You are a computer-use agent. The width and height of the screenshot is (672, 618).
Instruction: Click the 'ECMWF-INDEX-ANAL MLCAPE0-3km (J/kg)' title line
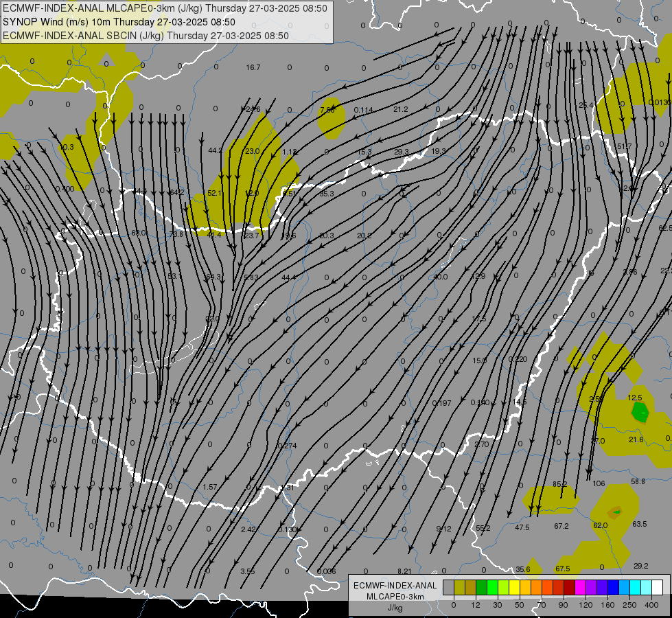pyautogui.click(x=165, y=8)
